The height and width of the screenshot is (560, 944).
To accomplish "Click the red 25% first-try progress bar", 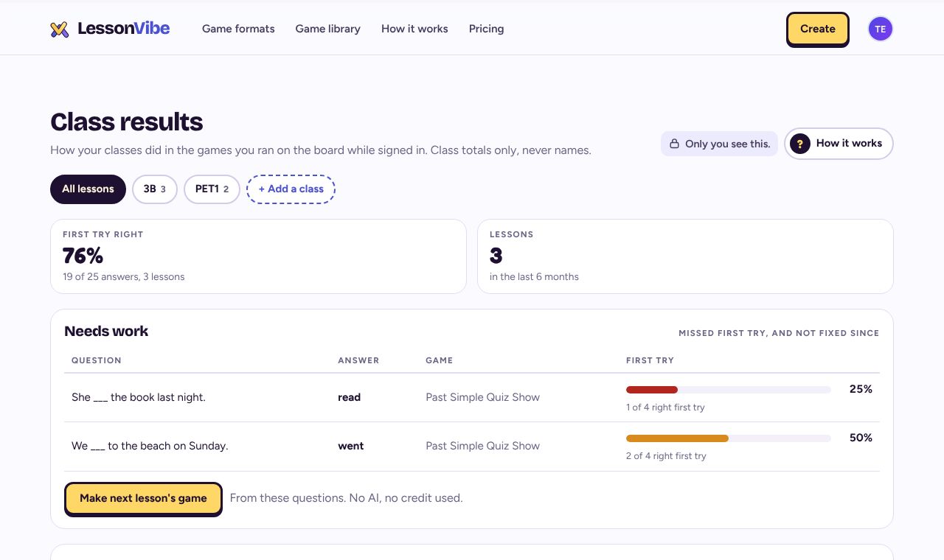I will coord(652,390).
